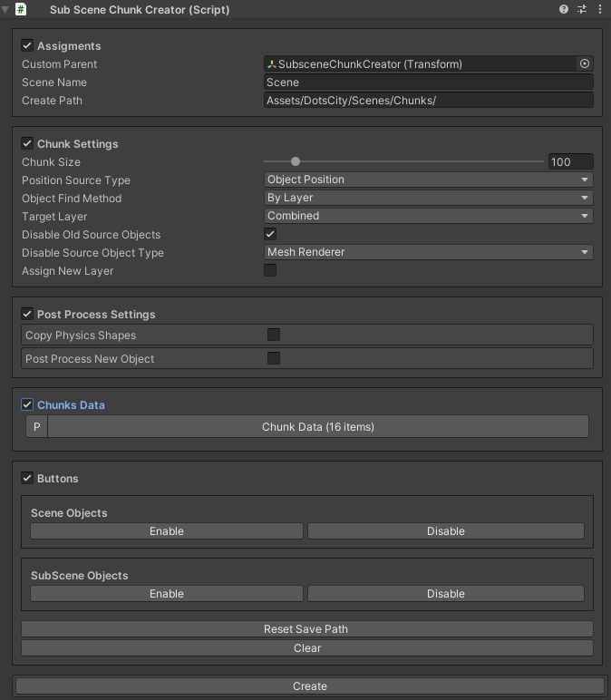Click the Position Source Type label
This screenshot has width=611, height=700.
[x=76, y=180]
